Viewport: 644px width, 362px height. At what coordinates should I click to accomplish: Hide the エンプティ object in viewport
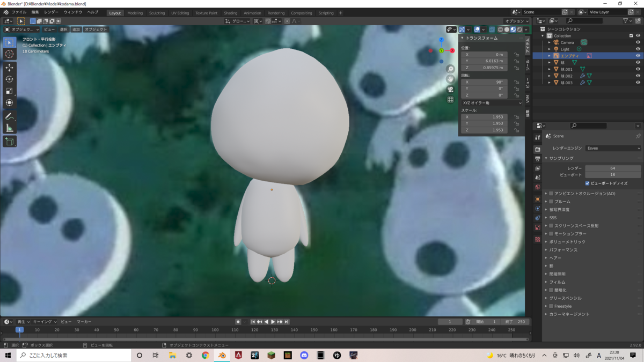[638, 56]
